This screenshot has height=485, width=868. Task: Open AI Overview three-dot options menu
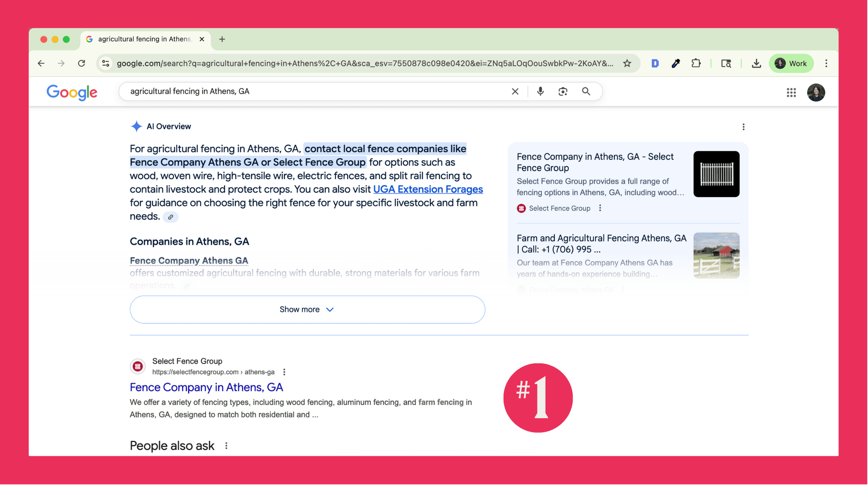point(744,127)
